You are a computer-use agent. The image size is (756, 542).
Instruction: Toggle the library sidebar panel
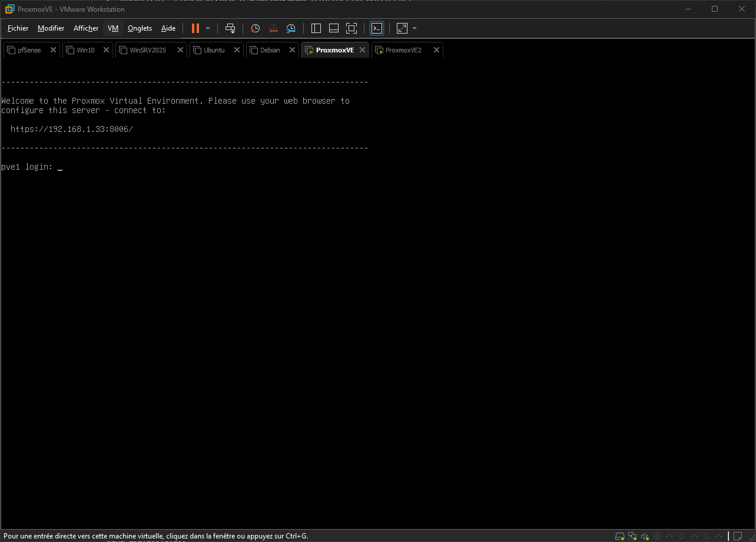pyautogui.click(x=316, y=28)
